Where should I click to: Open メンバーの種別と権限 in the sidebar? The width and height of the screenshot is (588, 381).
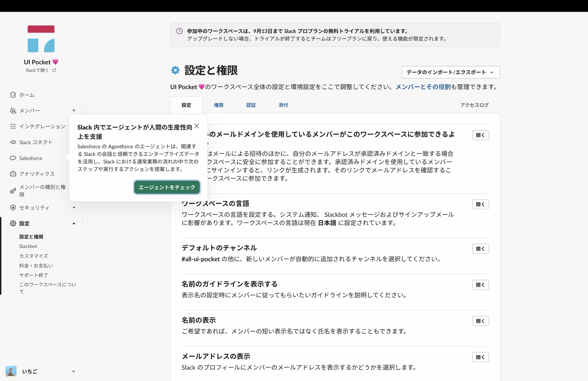43,191
